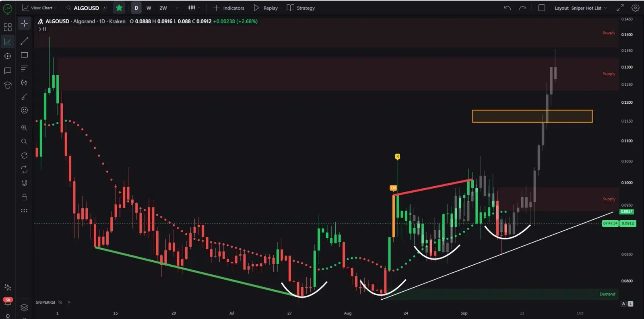The width and height of the screenshot is (644, 319).
Task: Select the crosshair cursor tool
Action: pyautogui.click(x=24, y=23)
